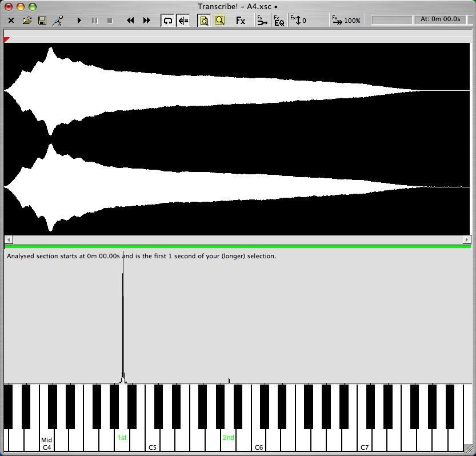The image size is (476, 456).
Task: Click the waveform scrollbar right arrow
Action: pos(466,239)
